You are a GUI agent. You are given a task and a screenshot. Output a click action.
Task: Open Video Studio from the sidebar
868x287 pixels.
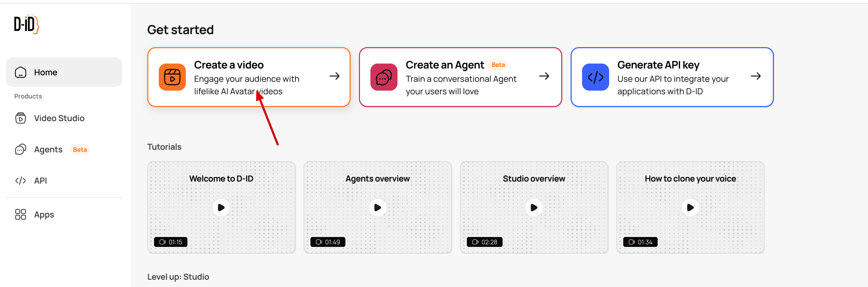(x=59, y=118)
